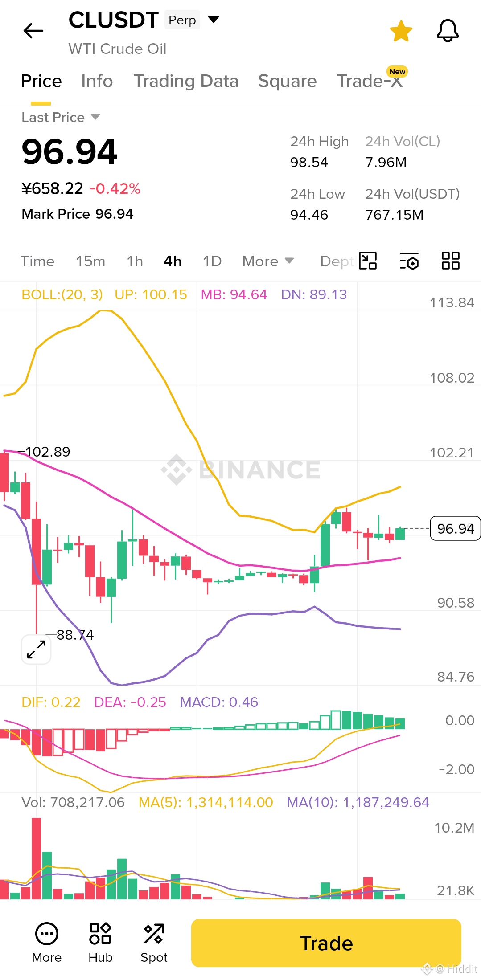The image size is (481, 980).
Task: Tap the current price tag 96.94
Action: [455, 528]
